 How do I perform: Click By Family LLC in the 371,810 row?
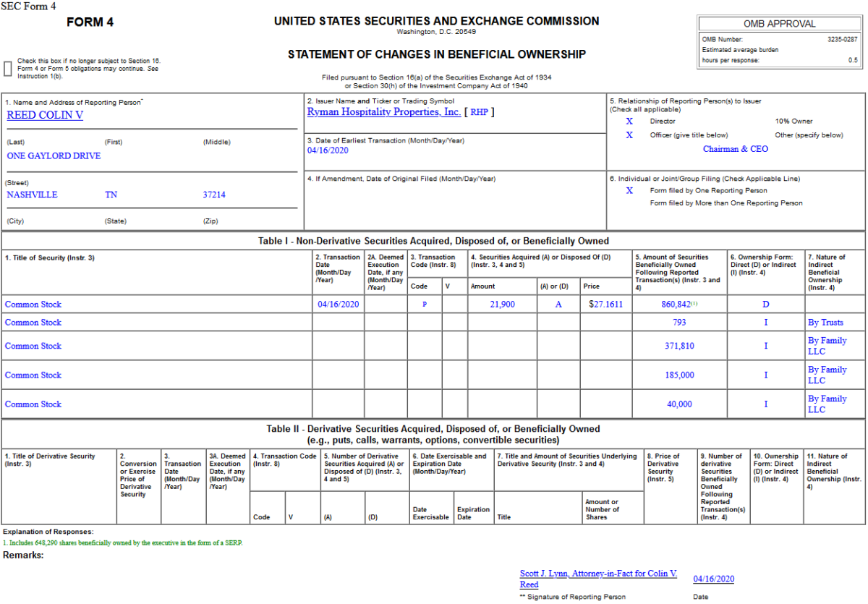pos(827,346)
